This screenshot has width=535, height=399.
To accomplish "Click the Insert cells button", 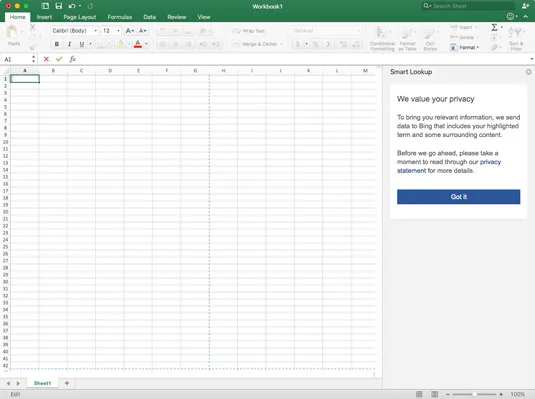I will click(x=463, y=27).
